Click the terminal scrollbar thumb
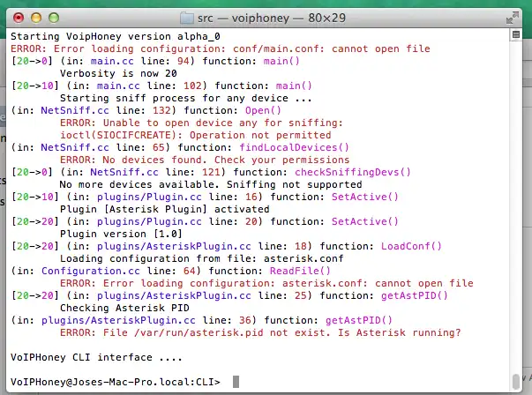The height and width of the screenshot is (395, 532). (516, 382)
